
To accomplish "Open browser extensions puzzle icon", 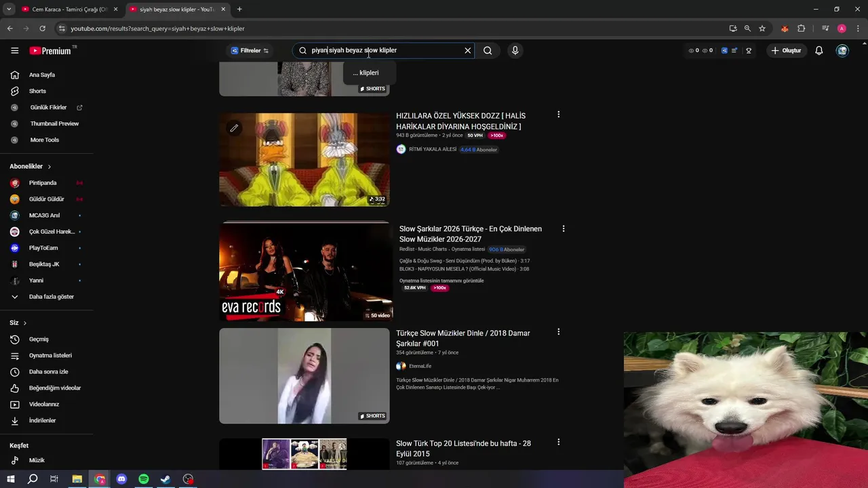I will tap(802, 28).
